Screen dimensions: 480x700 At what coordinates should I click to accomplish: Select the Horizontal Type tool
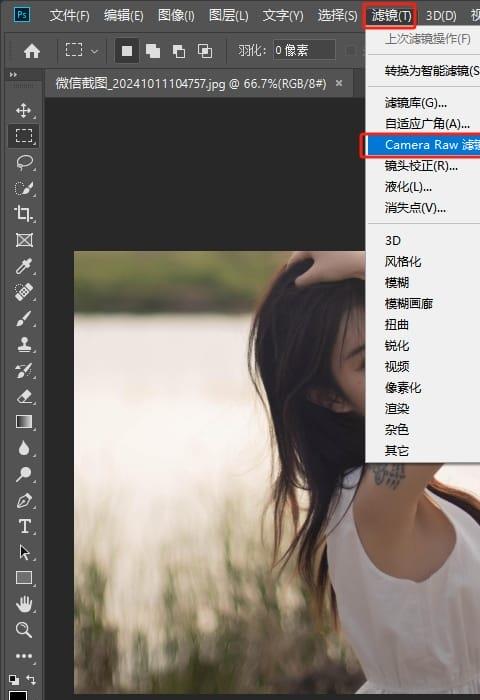pyautogui.click(x=25, y=526)
